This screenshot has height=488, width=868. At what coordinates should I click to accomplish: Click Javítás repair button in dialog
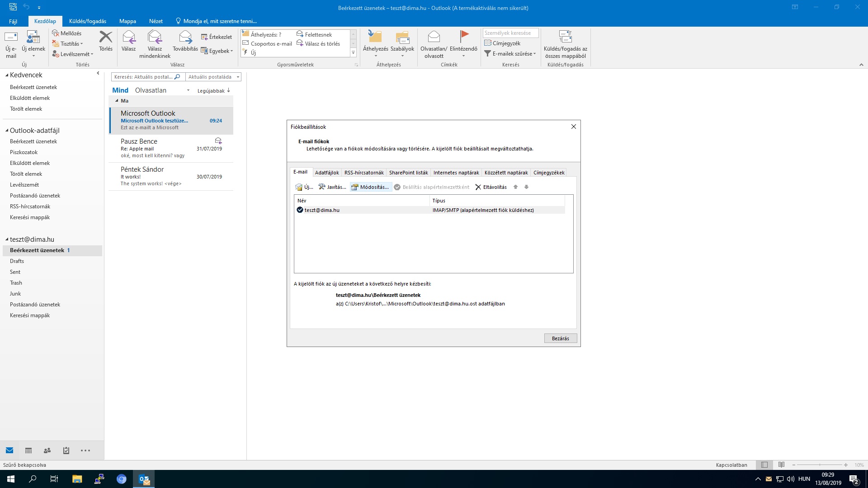pyautogui.click(x=332, y=187)
